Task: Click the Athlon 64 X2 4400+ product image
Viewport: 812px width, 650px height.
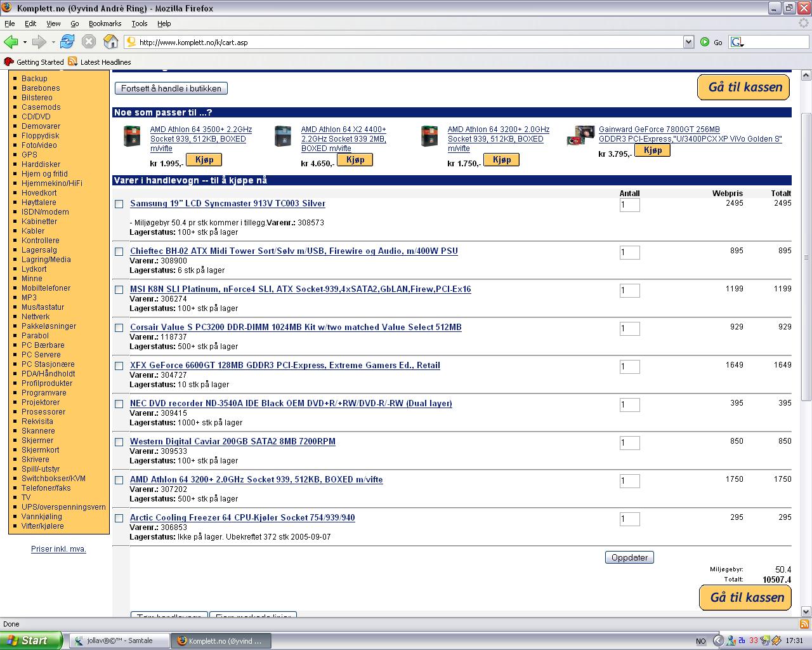Action: [283, 136]
